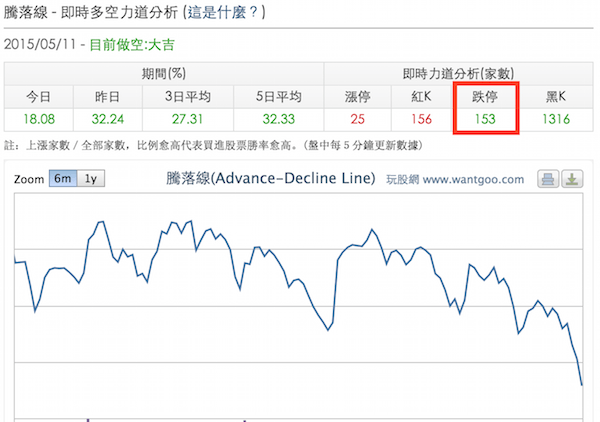Image resolution: width=600 pixels, height=422 pixels.
Task: Click the print chart icon
Action: click(548, 179)
